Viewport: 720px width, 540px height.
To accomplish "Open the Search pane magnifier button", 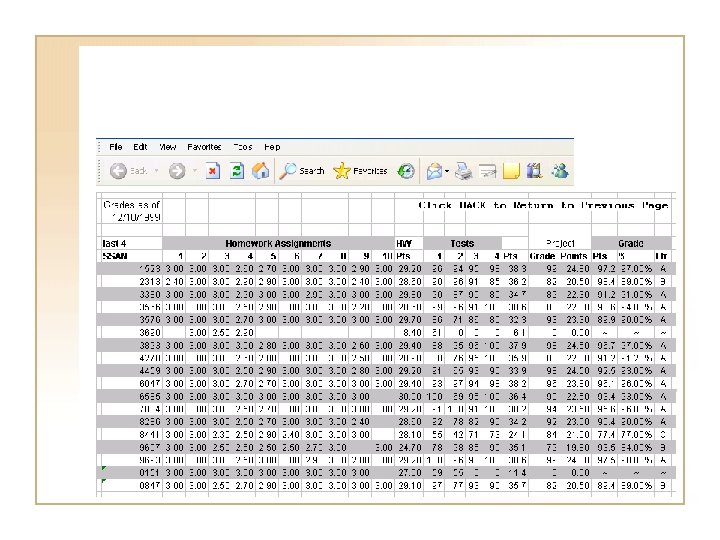I will pyautogui.click(x=302, y=171).
